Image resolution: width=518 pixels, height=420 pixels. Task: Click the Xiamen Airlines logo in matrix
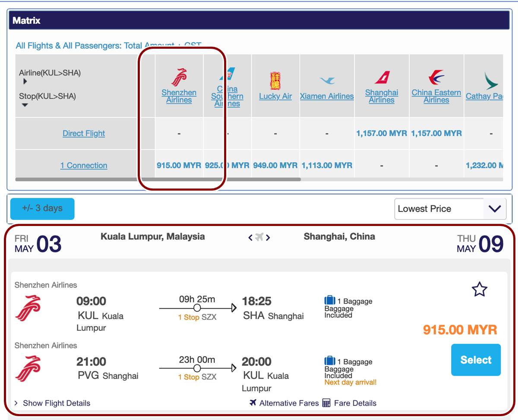pos(327,81)
